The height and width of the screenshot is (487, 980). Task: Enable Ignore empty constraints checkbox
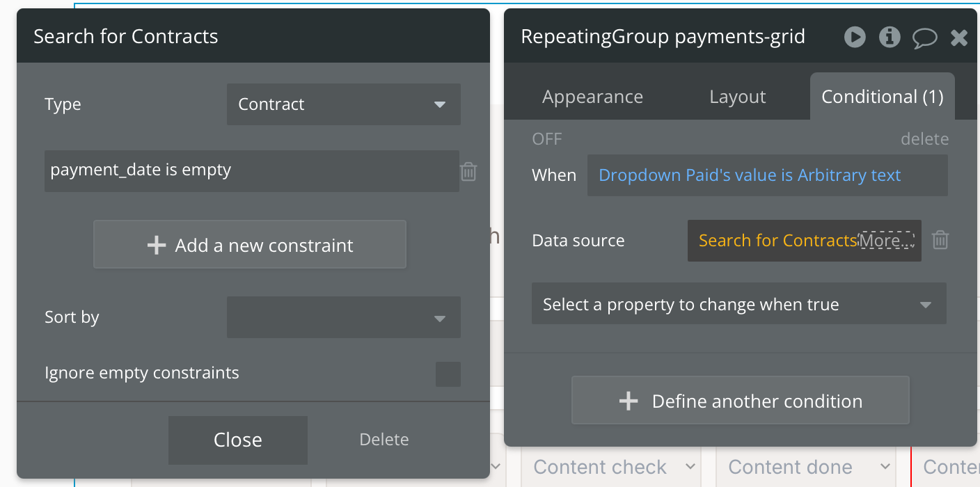[x=448, y=374]
